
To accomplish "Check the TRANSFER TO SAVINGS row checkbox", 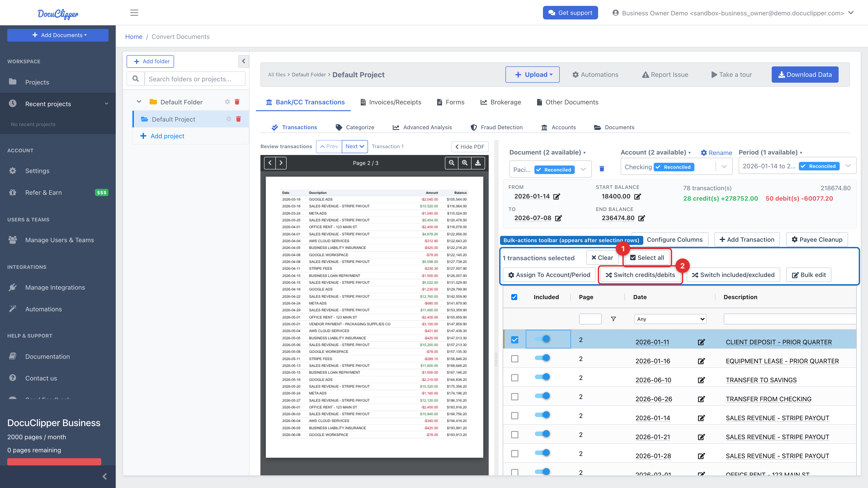I will click(514, 378).
